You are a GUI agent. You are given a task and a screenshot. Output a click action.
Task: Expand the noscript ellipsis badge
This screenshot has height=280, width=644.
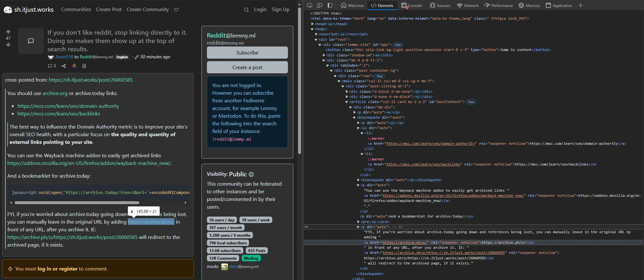pyautogui.click(x=343, y=34)
